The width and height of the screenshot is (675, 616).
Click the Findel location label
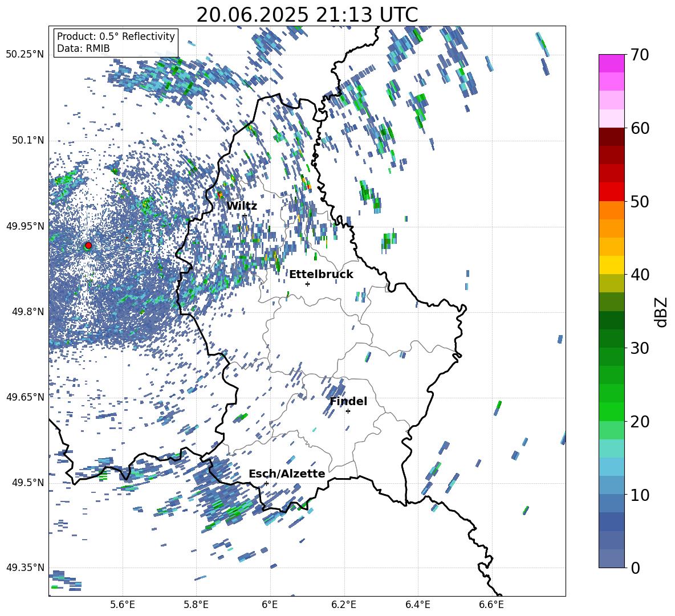point(348,401)
